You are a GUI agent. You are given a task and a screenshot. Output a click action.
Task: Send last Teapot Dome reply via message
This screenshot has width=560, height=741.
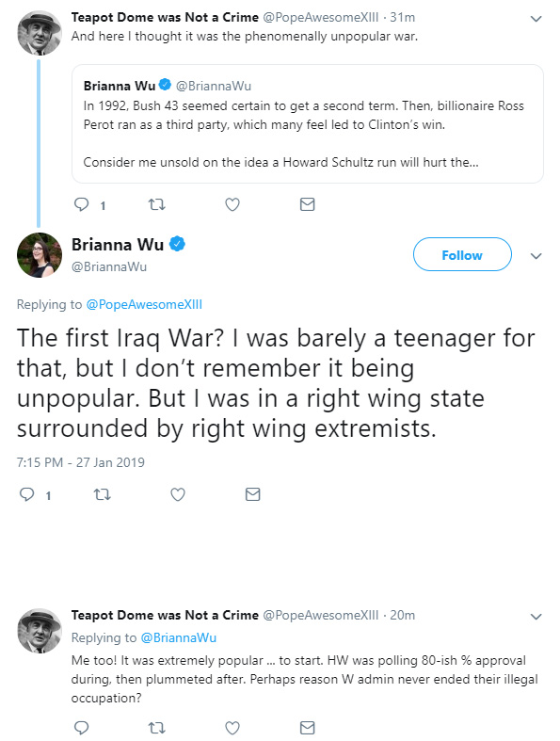pyautogui.click(x=307, y=728)
